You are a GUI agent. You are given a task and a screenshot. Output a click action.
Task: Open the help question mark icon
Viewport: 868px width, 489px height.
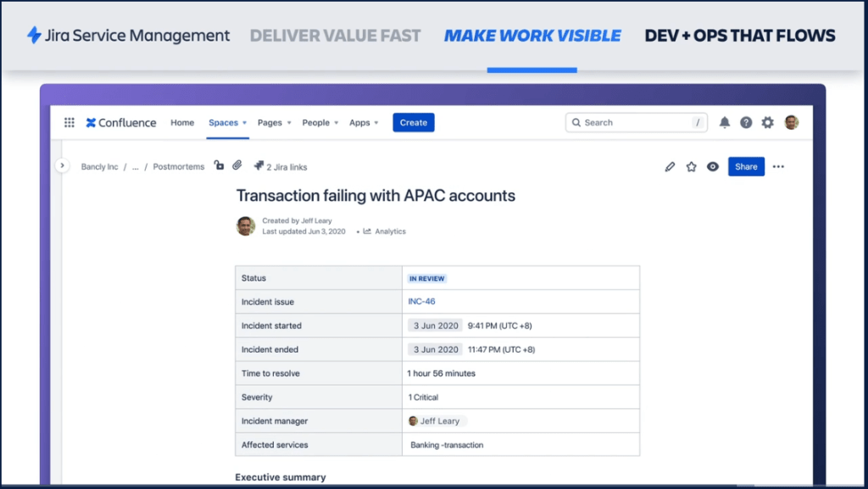pos(746,123)
